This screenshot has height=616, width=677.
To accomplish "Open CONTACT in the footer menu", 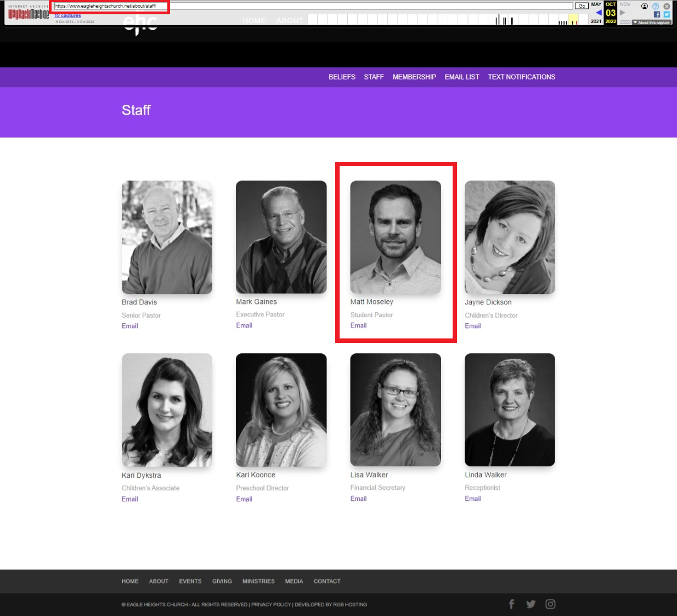I will (327, 581).
